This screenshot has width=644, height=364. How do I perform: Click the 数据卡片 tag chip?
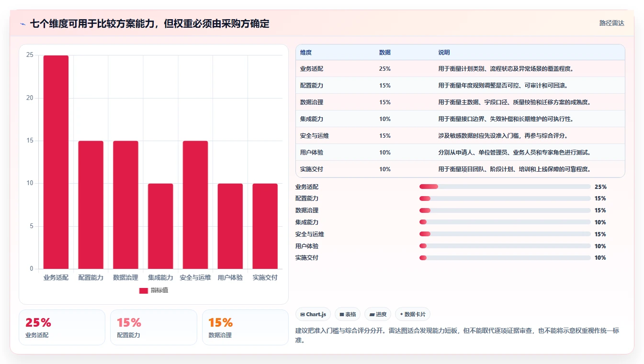pyautogui.click(x=413, y=314)
